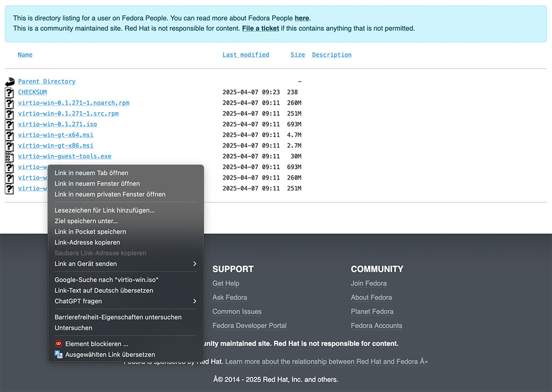
Task: Download virtio-win-guest-tools.exe
Action: (65, 156)
